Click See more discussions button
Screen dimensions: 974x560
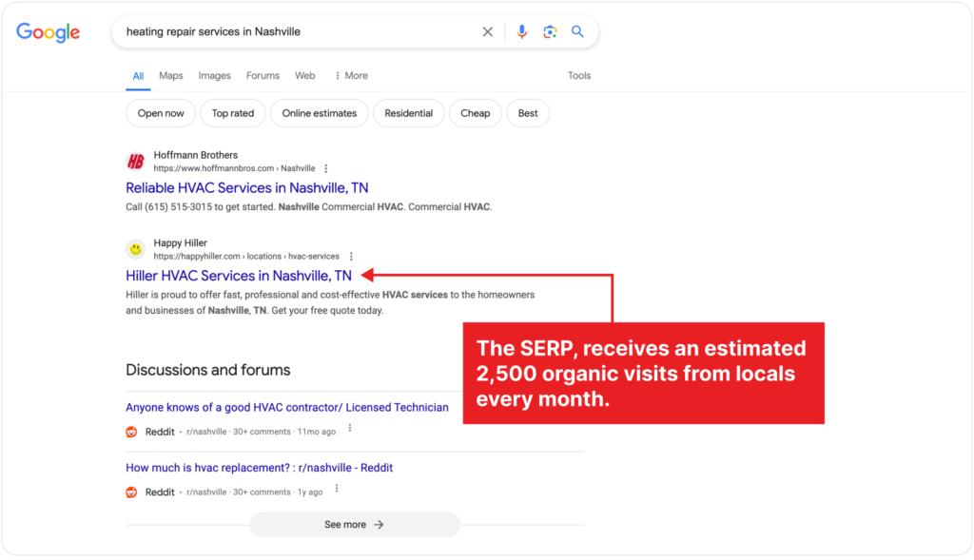click(x=355, y=525)
